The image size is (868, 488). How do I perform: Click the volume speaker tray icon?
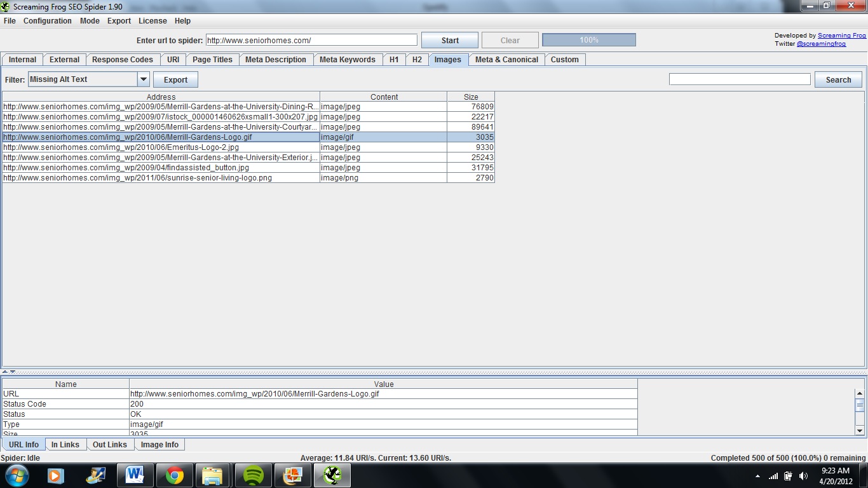(803, 476)
